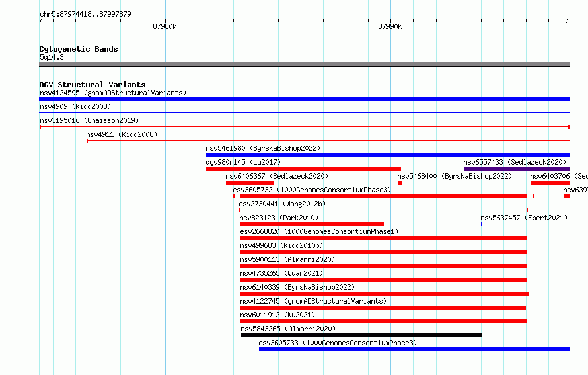
Task: Select the small blue nsv5637457 marker
Action: (x=482, y=224)
